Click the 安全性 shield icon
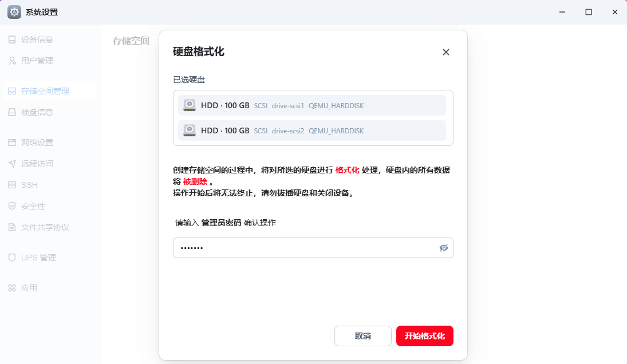The width and height of the screenshot is (627, 364). pyautogui.click(x=12, y=206)
